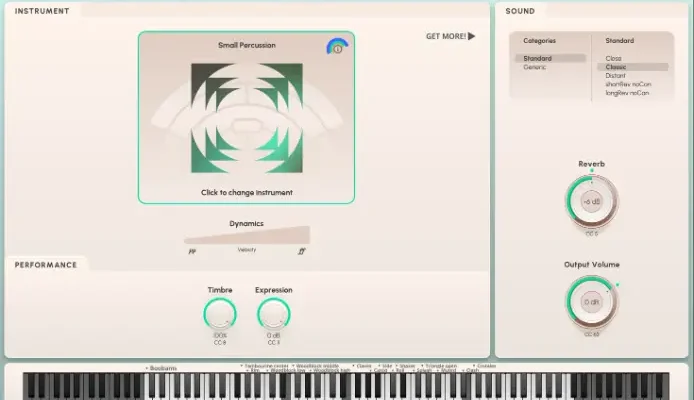Select the shortRev noCon preset
Screen dimensions: 694x400
[x=627, y=85]
